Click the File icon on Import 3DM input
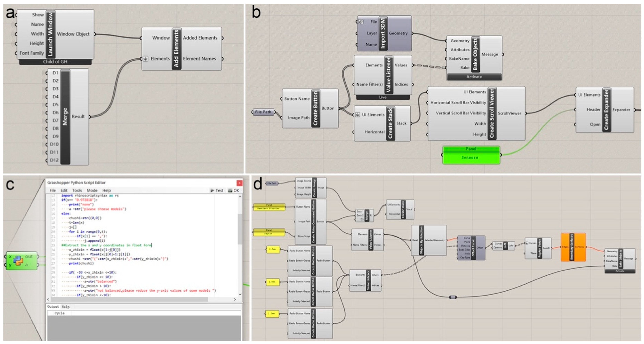The height and width of the screenshot is (344, 644). pos(361,22)
